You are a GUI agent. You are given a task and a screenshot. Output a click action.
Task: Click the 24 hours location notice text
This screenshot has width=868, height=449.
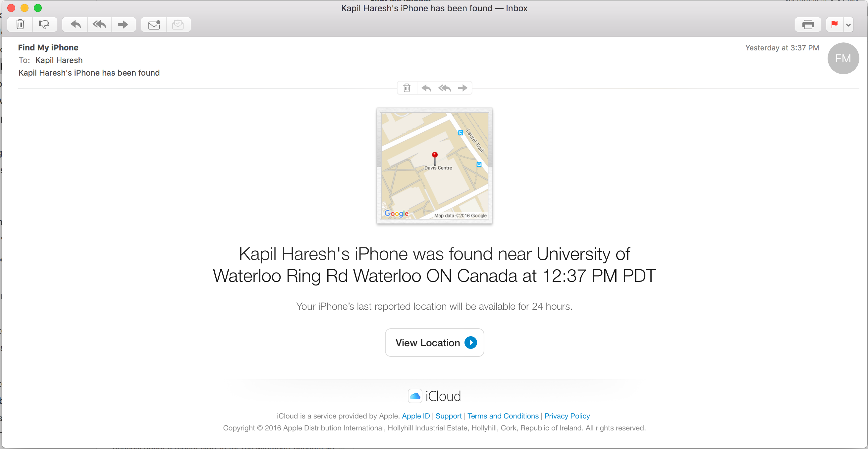click(434, 306)
